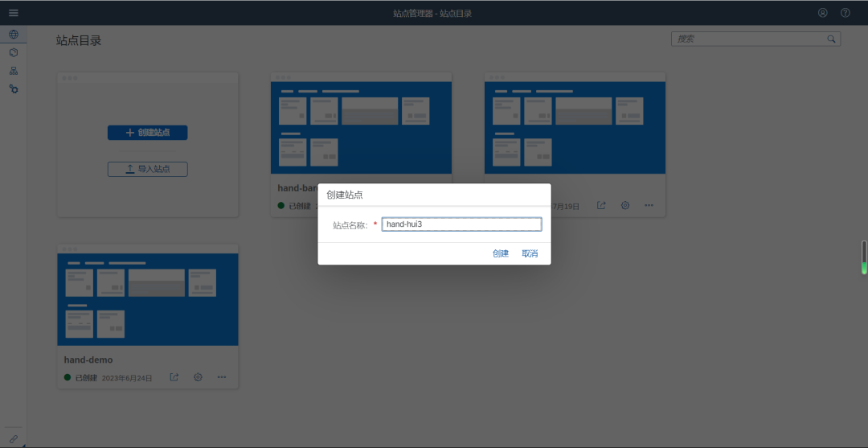
Task: Click the link icon at sidebar bottom
Action: coord(14,438)
